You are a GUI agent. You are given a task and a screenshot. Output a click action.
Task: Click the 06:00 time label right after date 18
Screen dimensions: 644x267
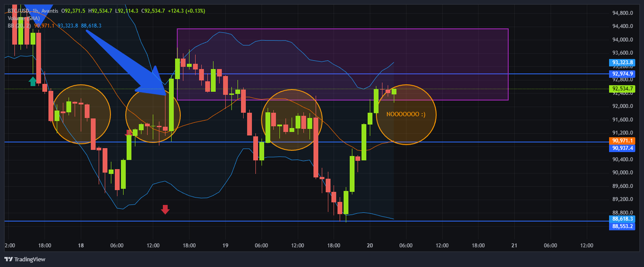pos(117,245)
